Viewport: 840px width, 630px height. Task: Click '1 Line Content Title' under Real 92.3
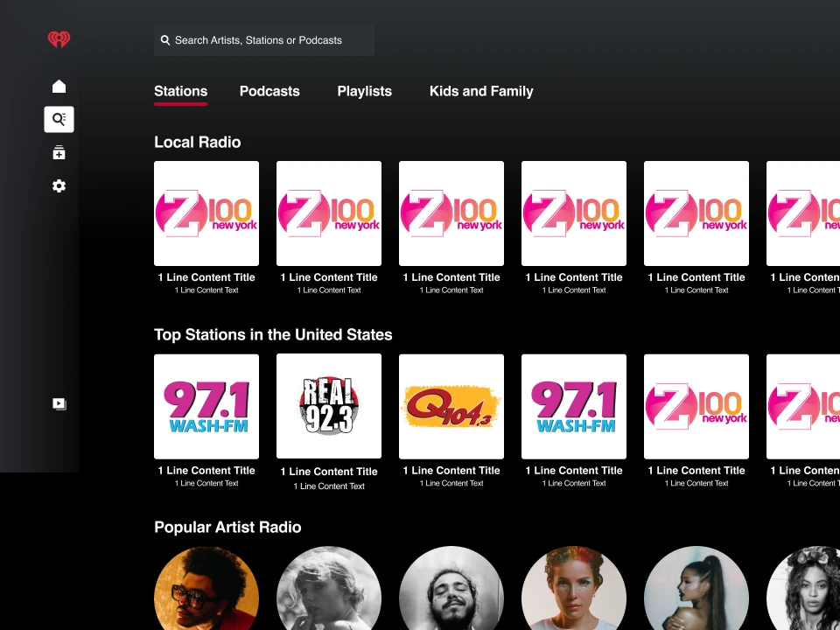coord(329,472)
